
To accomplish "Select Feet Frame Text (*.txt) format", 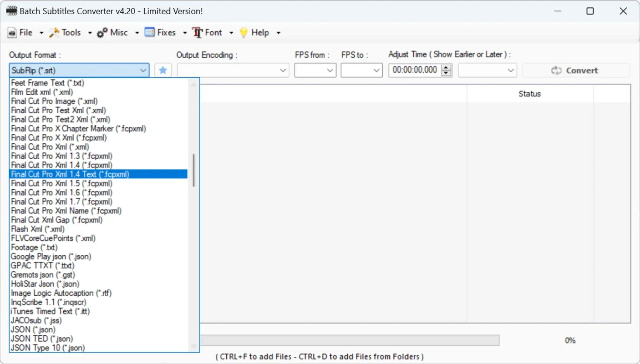I will [99, 83].
